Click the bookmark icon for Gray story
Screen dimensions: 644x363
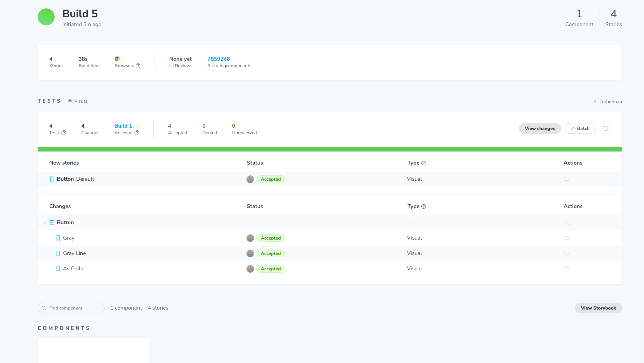click(58, 238)
